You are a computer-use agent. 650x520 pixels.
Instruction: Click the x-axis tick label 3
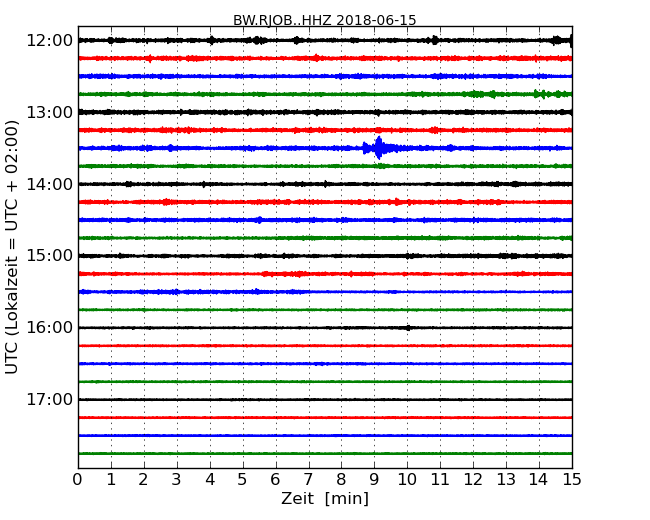click(x=177, y=480)
